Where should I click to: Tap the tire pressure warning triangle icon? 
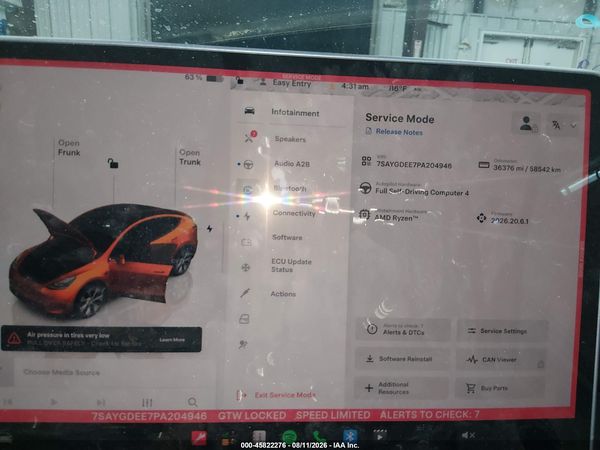point(14,338)
